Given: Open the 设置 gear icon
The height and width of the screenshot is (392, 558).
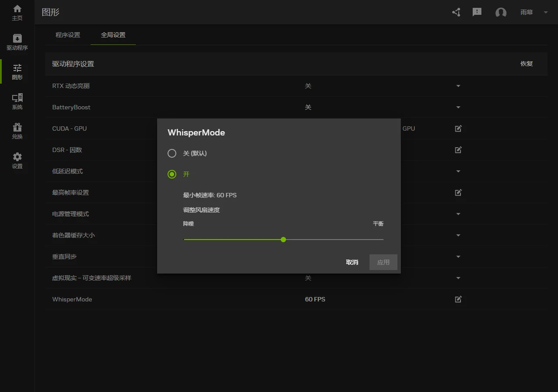Looking at the screenshot, I should click(x=17, y=161).
